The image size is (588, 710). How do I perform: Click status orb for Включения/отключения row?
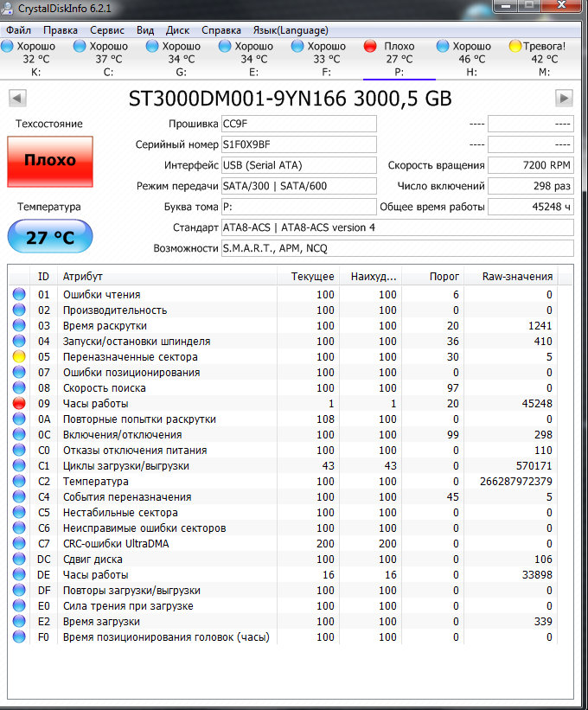pos(19,434)
